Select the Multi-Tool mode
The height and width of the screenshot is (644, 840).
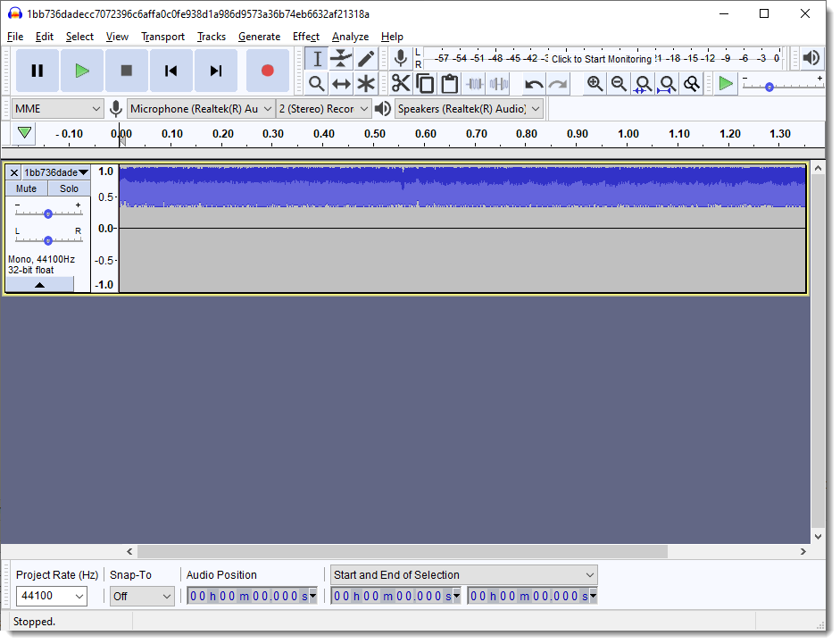click(365, 83)
